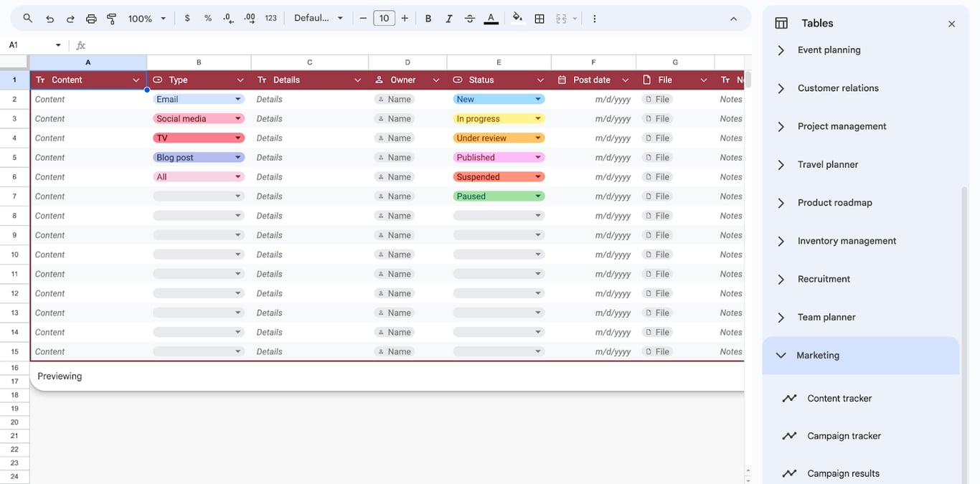This screenshot has width=980, height=484.
Task: Collapse the toolbar with the up chevron
Action: click(x=733, y=19)
